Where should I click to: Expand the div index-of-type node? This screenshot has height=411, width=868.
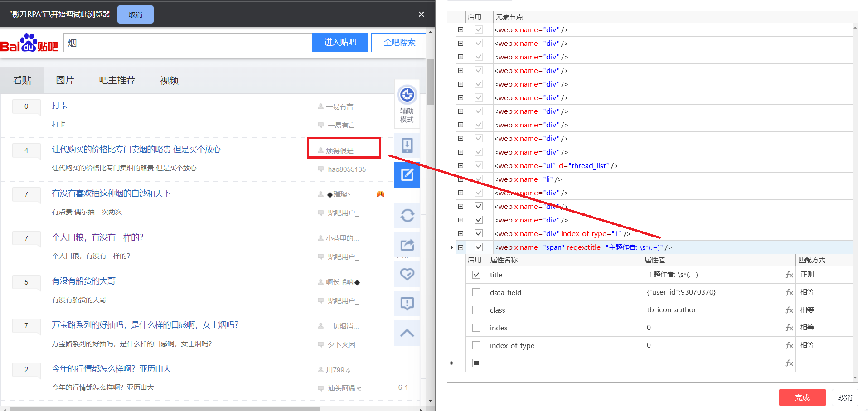pyautogui.click(x=461, y=234)
